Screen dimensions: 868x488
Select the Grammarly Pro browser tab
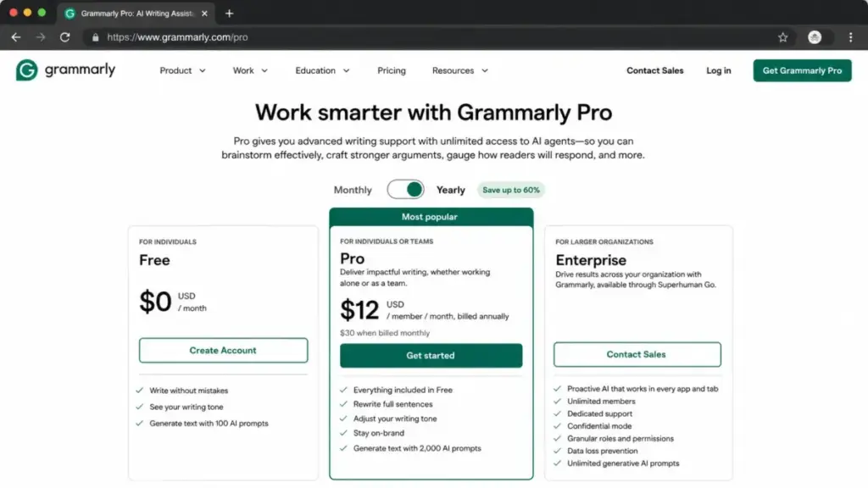[x=136, y=14]
